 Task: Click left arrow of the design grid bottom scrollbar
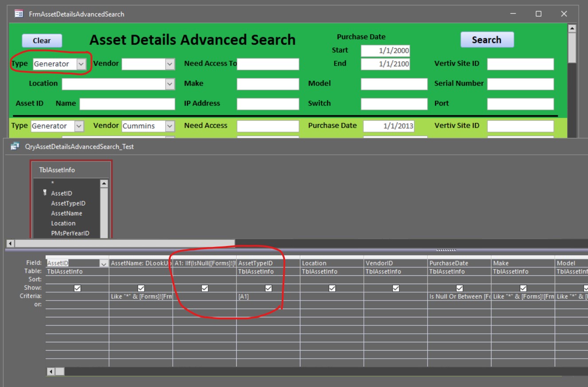tap(51, 371)
